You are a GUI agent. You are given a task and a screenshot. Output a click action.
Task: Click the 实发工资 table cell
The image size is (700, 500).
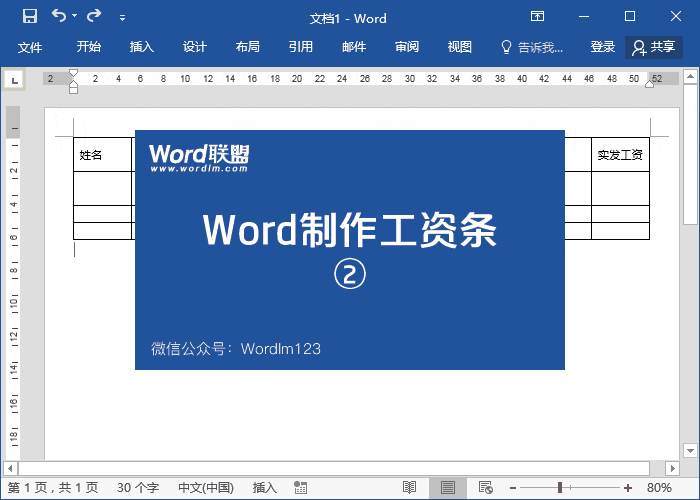coord(620,154)
